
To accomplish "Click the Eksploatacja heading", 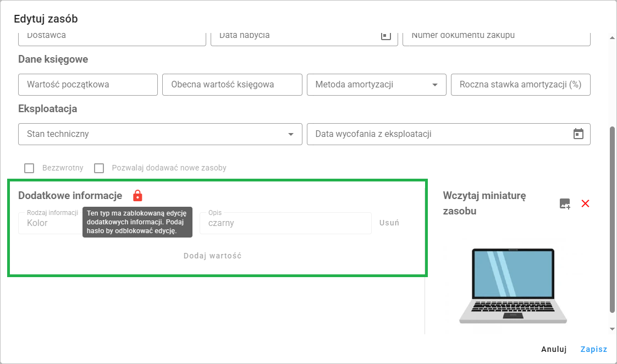I will pyautogui.click(x=48, y=109).
